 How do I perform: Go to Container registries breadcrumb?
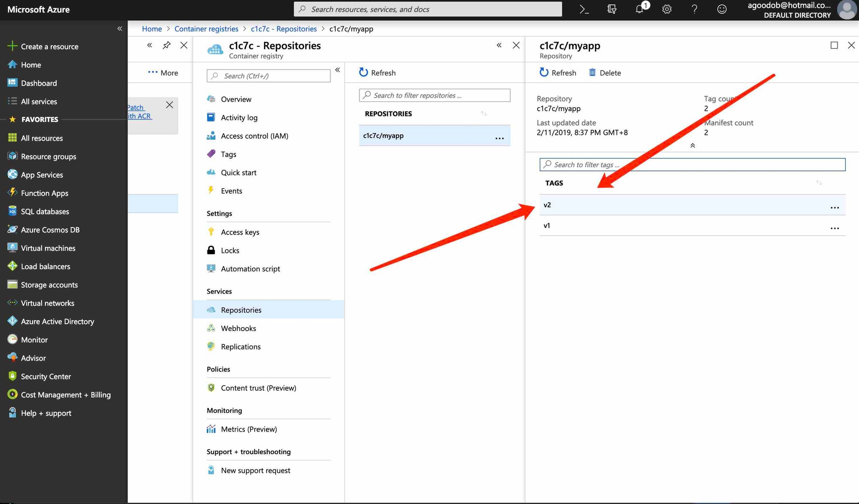(x=206, y=29)
